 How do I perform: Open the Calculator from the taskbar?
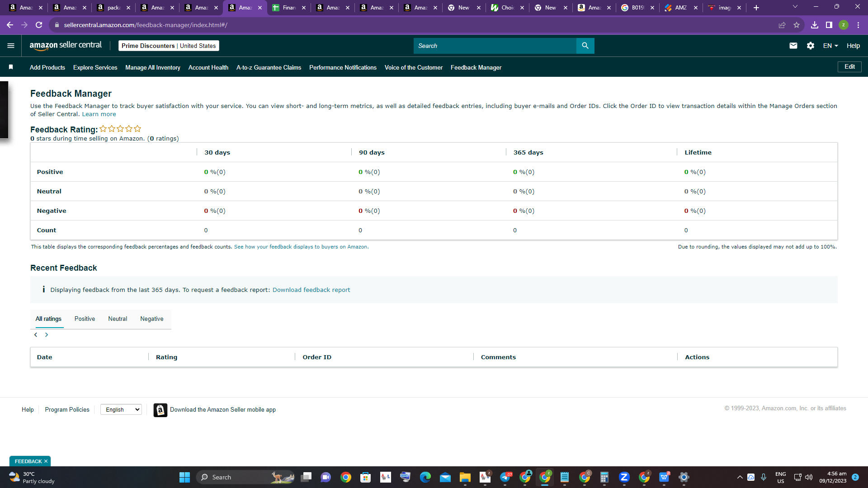[604, 477]
